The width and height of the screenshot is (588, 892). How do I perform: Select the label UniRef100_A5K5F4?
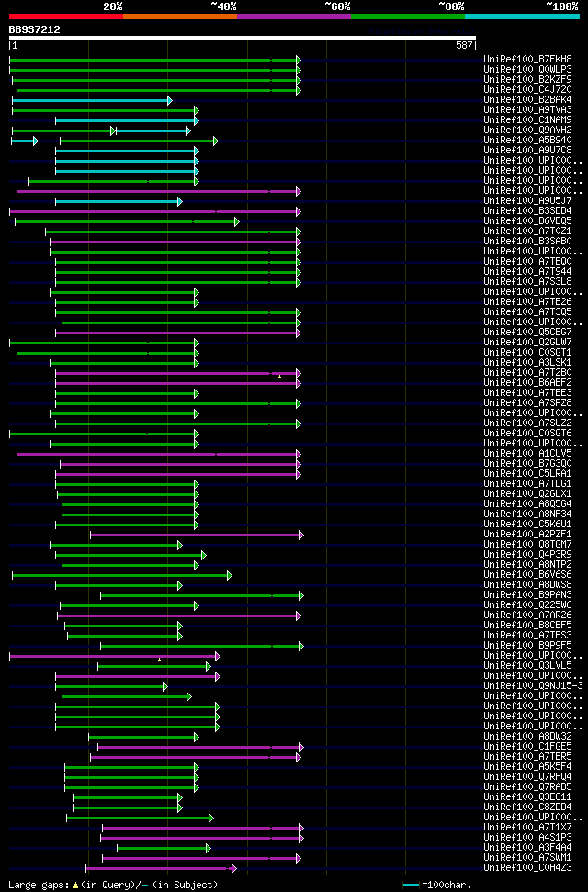pyautogui.click(x=527, y=767)
